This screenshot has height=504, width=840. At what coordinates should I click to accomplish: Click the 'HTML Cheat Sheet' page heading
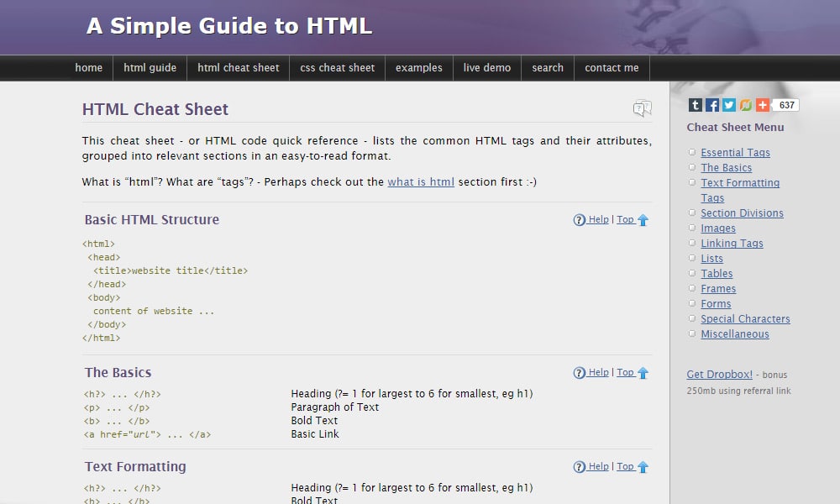(155, 109)
